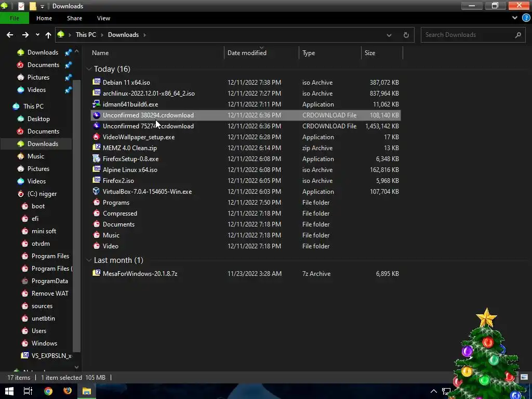Click the properties quick access toolbar icon

[21, 6]
